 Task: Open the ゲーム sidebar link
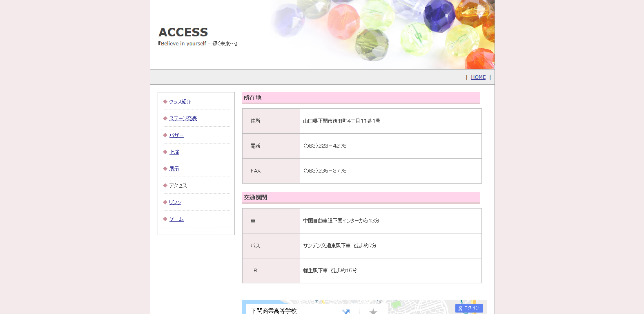tap(176, 219)
